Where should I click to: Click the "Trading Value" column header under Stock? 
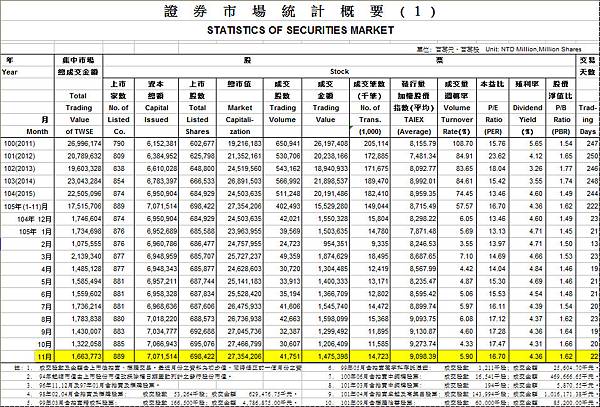pyautogui.click(x=326, y=114)
